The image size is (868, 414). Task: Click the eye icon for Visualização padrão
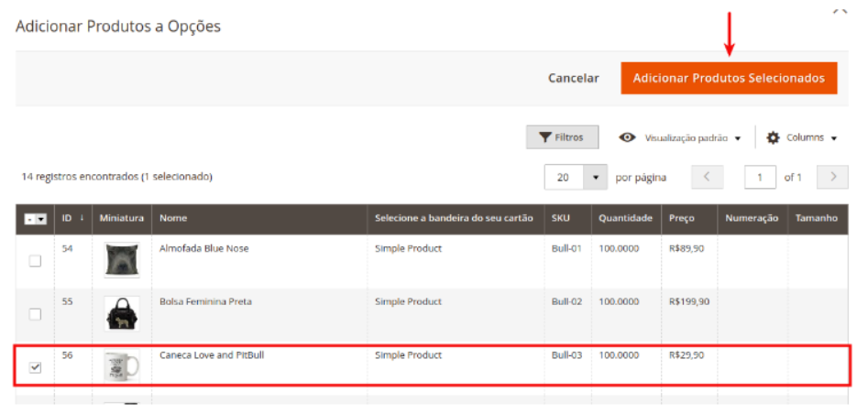[x=627, y=137]
